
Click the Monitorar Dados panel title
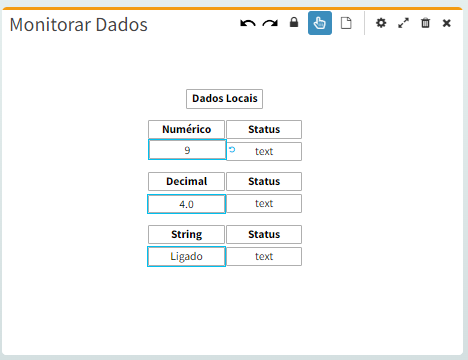(79, 25)
